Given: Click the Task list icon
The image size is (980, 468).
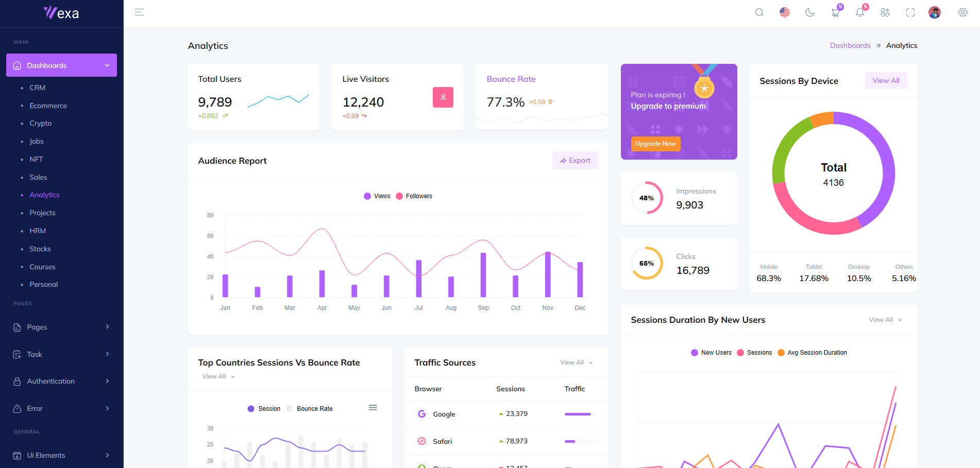Looking at the screenshot, I should coord(17,354).
